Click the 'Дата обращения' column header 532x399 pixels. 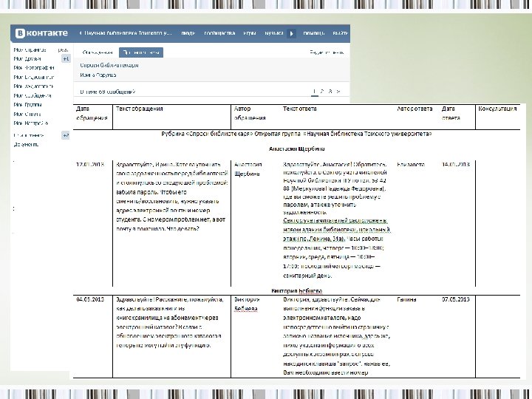[x=92, y=113]
